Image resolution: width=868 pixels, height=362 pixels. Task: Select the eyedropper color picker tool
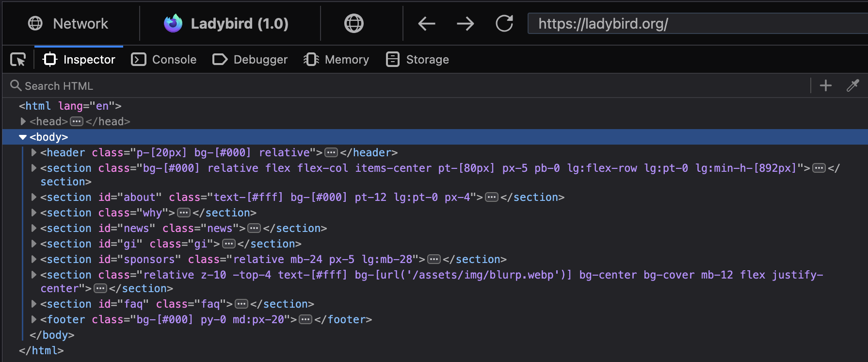pos(852,86)
